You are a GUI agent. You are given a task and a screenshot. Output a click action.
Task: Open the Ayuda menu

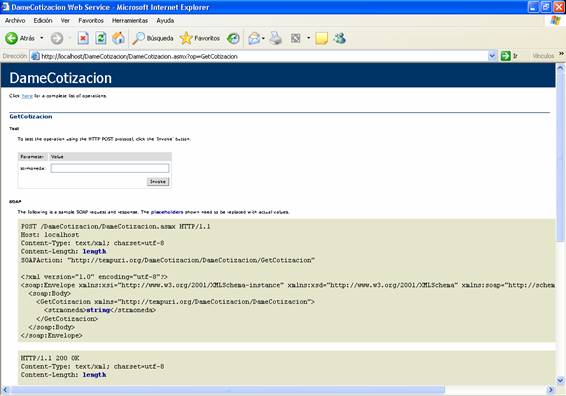[x=165, y=21]
